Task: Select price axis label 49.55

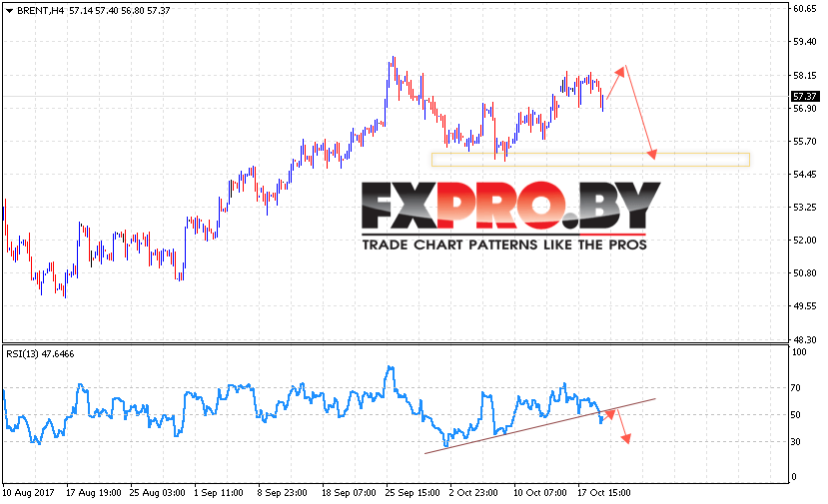Action: (x=805, y=306)
